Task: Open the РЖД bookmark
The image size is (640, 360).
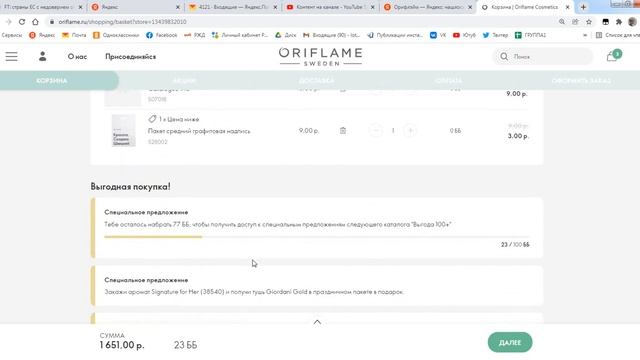Action: coord(194,35)
